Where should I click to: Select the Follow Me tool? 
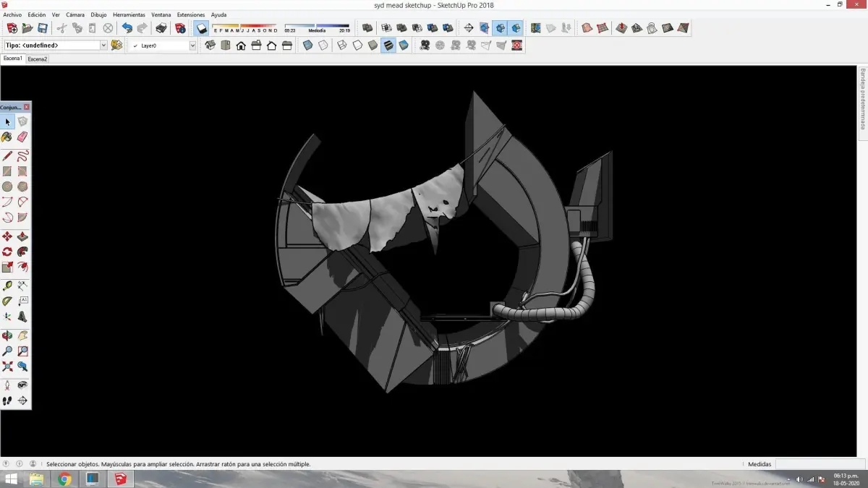click(22, 252)
